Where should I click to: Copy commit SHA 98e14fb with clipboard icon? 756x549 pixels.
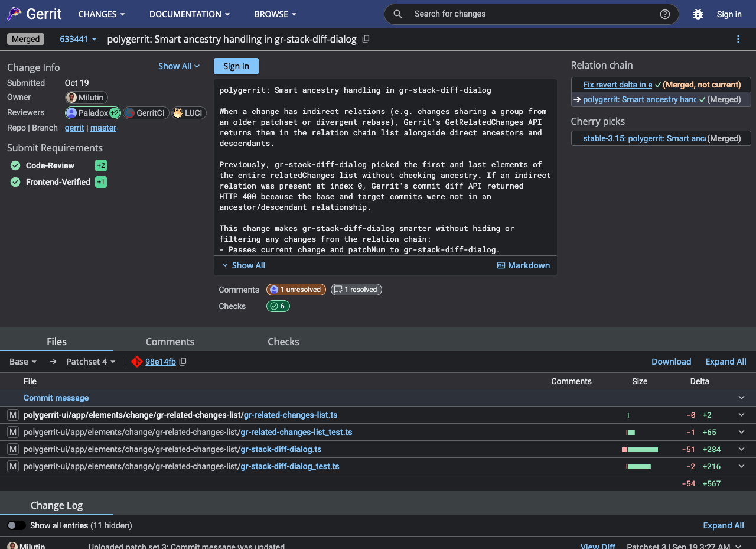pos(183,362)
